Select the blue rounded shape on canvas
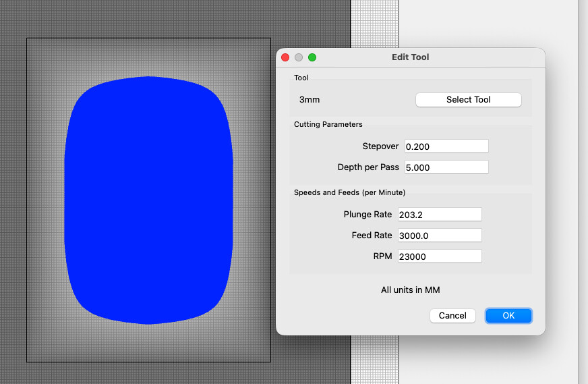Image resolution: width=588 pixels, height=384 pixels. [148, 200]
